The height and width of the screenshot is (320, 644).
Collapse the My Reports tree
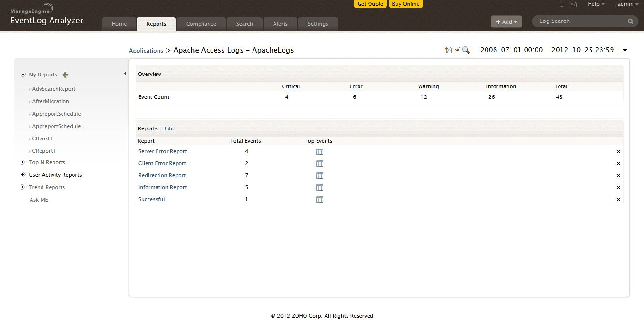pos(23,75)
